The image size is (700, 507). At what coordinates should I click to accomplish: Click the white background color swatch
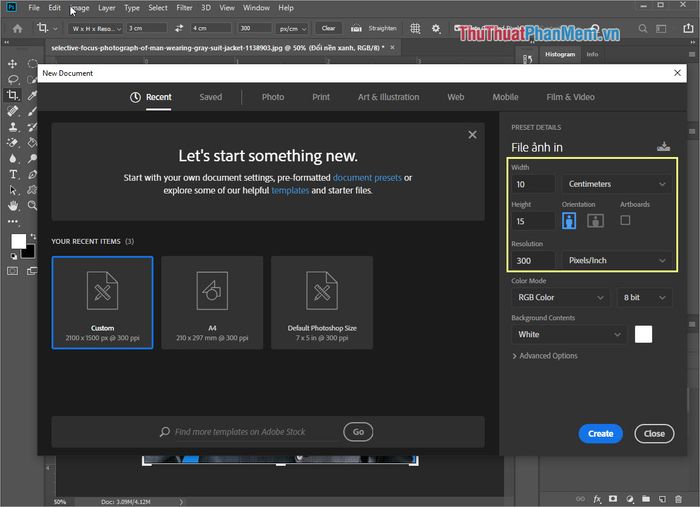click(x=643, y=334)
